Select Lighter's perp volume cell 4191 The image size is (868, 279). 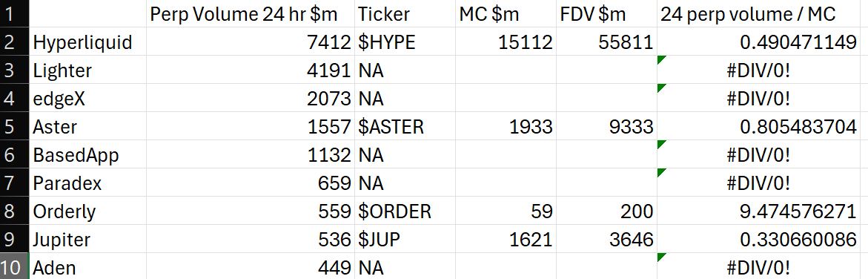coord(251,70)
